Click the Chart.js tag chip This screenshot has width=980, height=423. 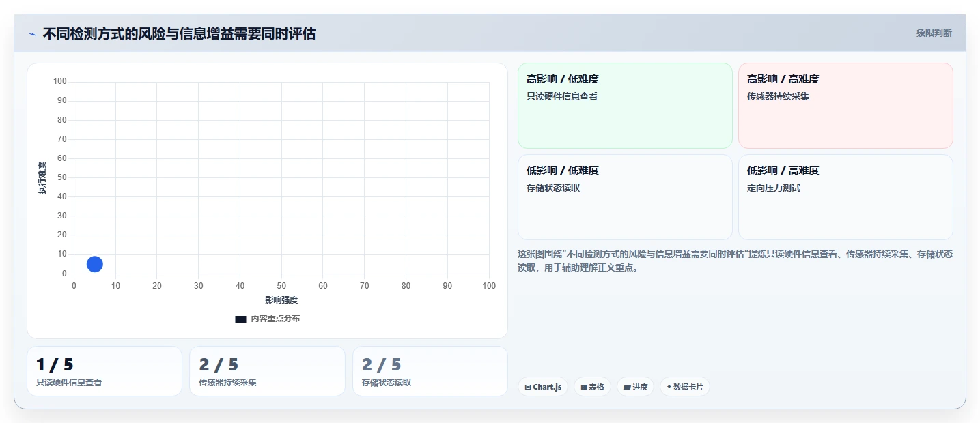543,387
